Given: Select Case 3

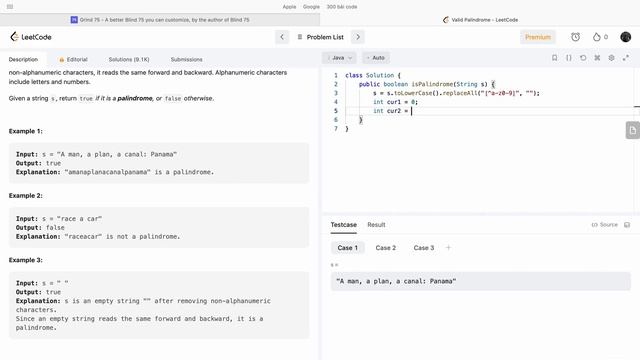Looking at the screenshot, I should [424, 248].
